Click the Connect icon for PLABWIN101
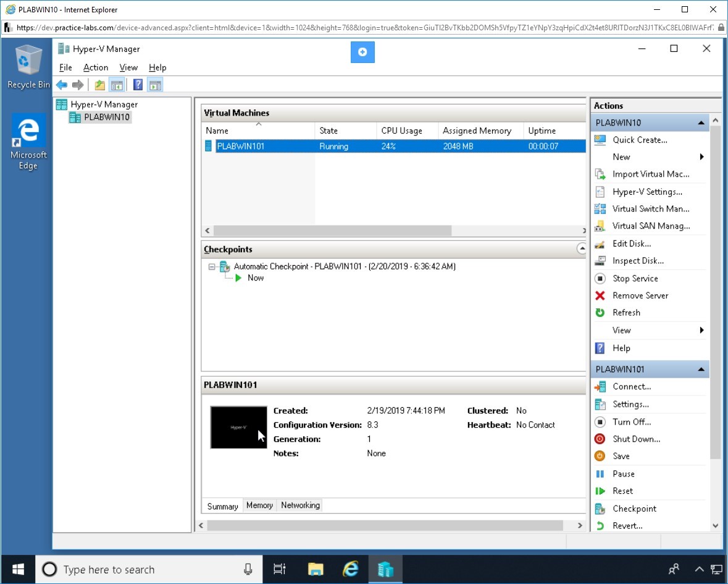728x584 pixels. click(600, 386)
